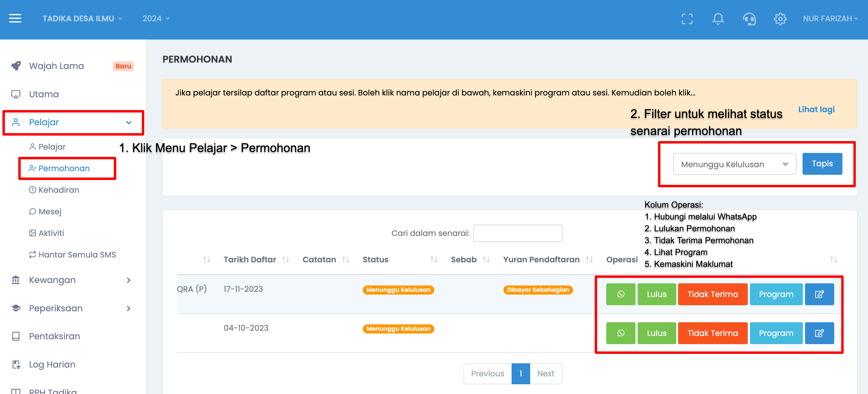Click the rocket icon beside Wajah Lama

pyautogui.click(x=16, y=66)
